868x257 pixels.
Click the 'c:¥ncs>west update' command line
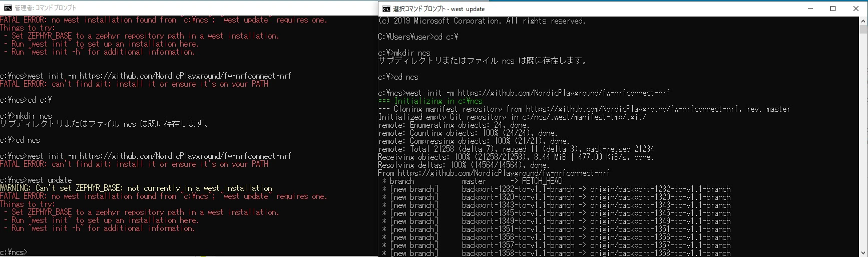click(36, 180)
